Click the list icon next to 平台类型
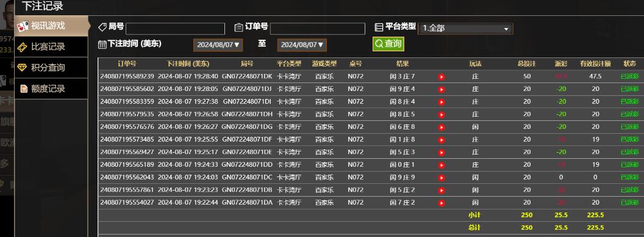644x237 pixels. [x=379, y=27]
